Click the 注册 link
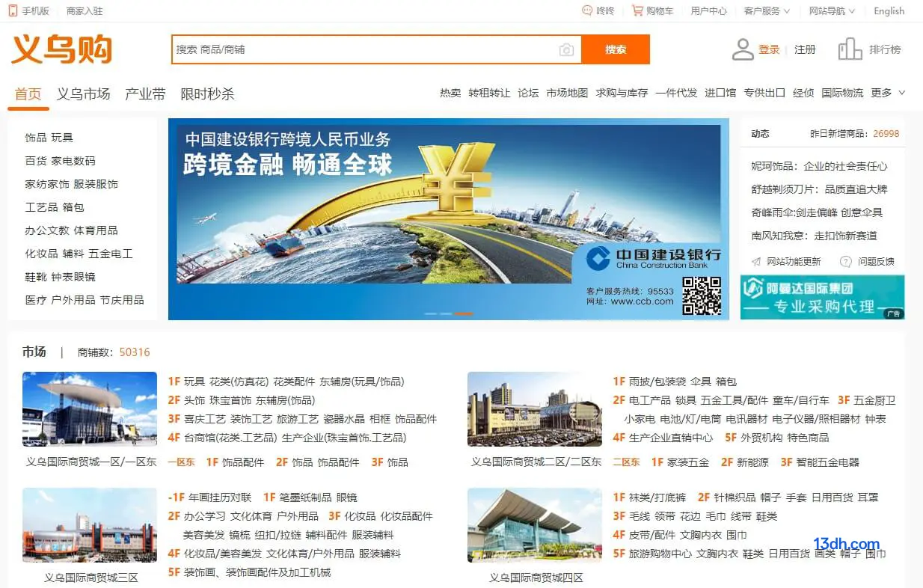923x588 pixels. click(805, 49)
